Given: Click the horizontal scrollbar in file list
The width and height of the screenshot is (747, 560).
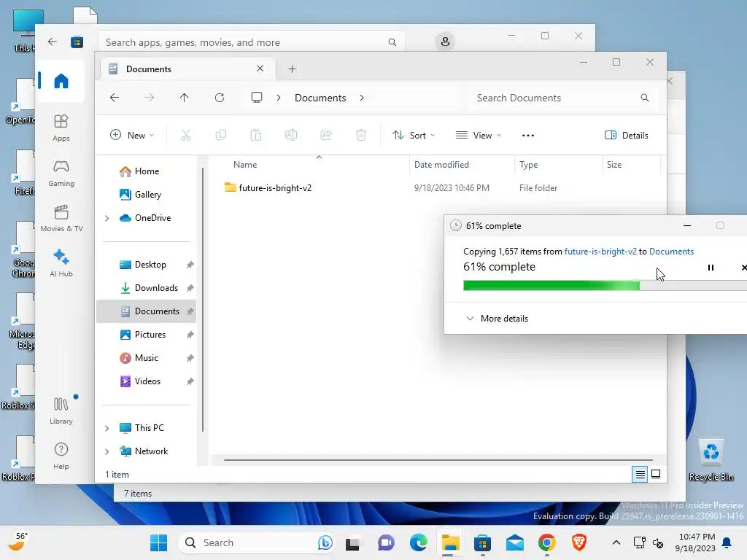Looking at the screenshot, I should pos(438,460).
